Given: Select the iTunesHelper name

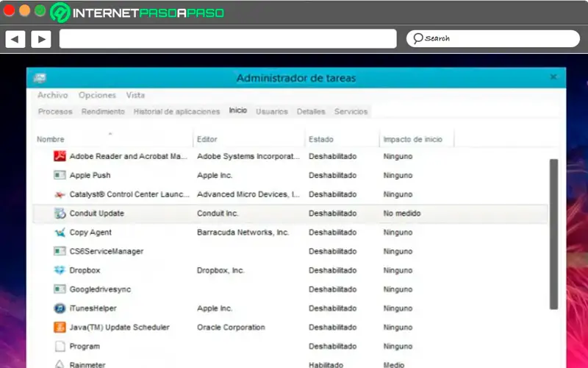Looking at the screenshot, I should pyautogui.click(x=93, y=308).
